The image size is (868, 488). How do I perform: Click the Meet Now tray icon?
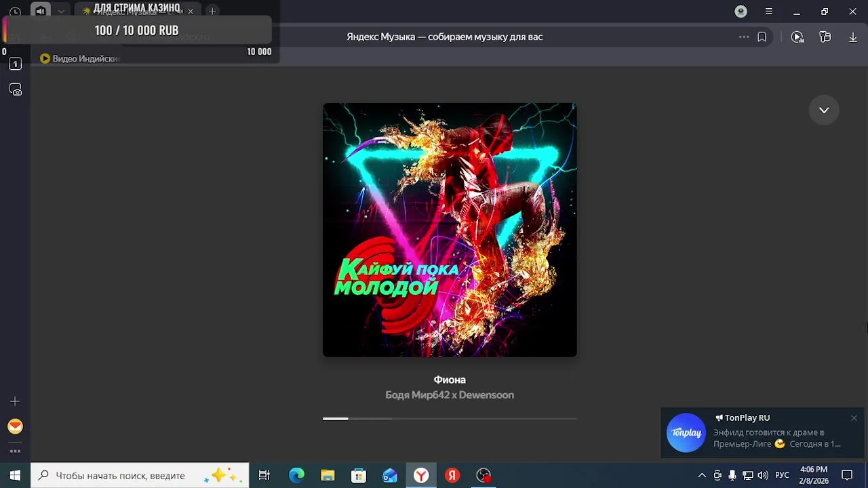(x=717, y=475)
